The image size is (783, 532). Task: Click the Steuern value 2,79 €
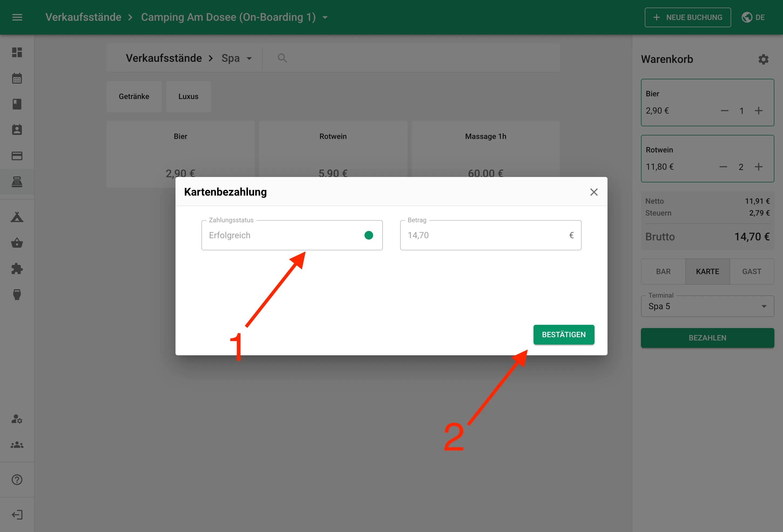pyautogui.click(x=760, y=213)
